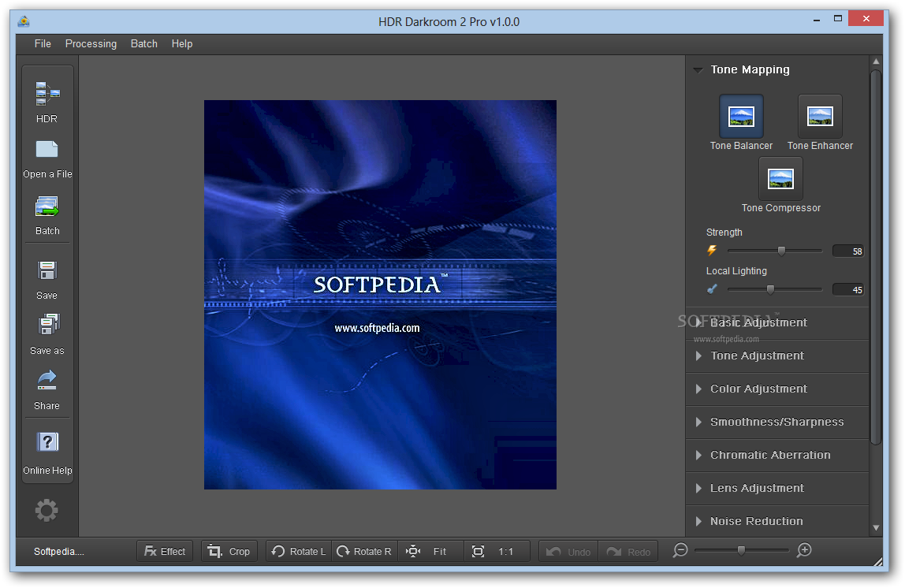Select the Tone Compressor preset

click(x=780, y=179)
